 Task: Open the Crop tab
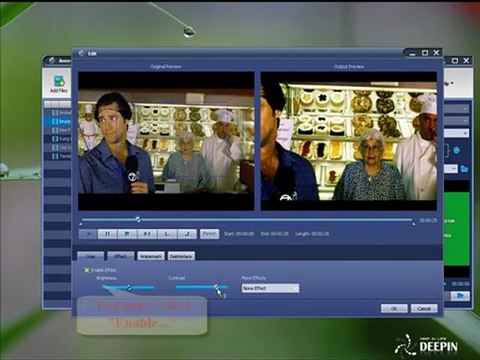coord(90,256)
